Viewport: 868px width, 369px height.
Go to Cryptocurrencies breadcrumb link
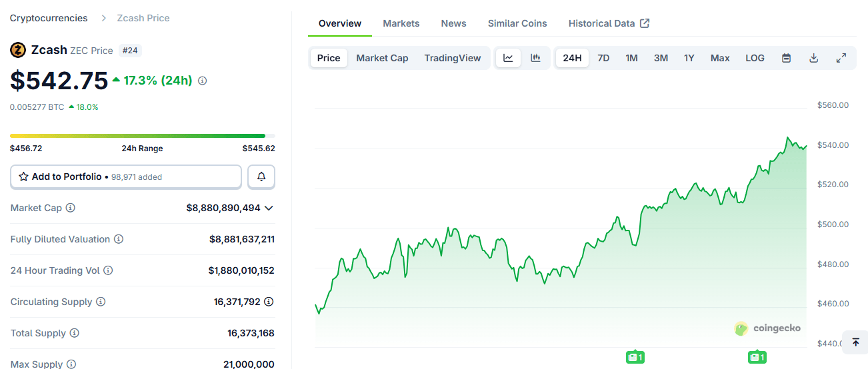(x=49, y=18)
